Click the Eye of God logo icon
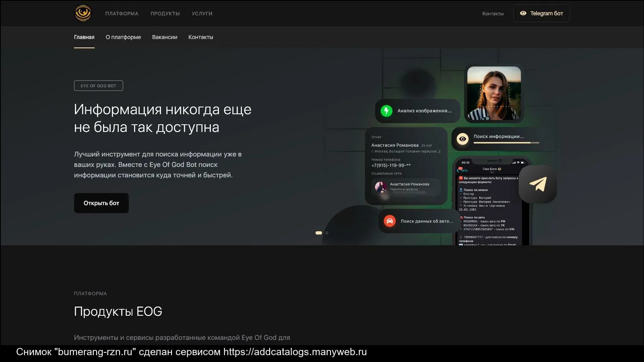Image resolution: width=644 pixels, height=362 pixels. 83,13
